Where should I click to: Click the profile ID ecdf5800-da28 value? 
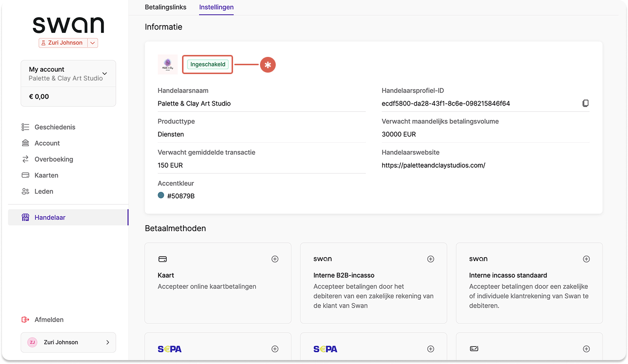pyautogui.click(x=446, y=104)
